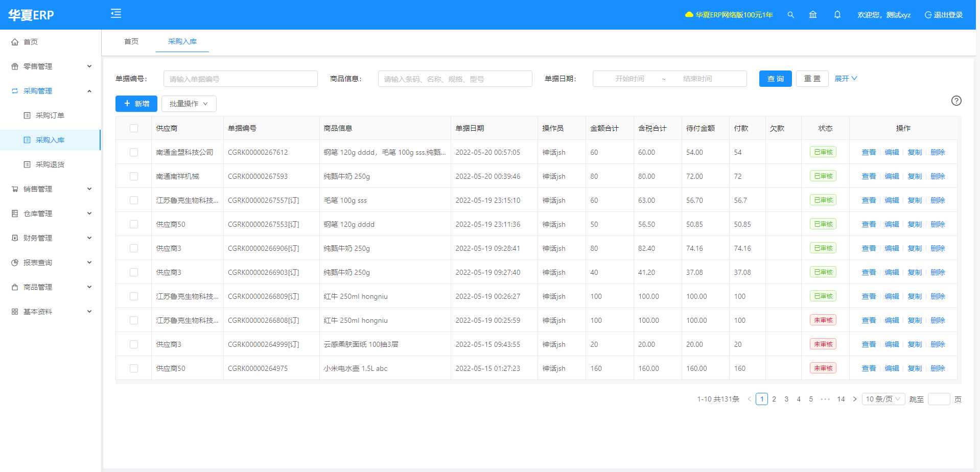Check the row for CGRK00000264975

point(134,368)
